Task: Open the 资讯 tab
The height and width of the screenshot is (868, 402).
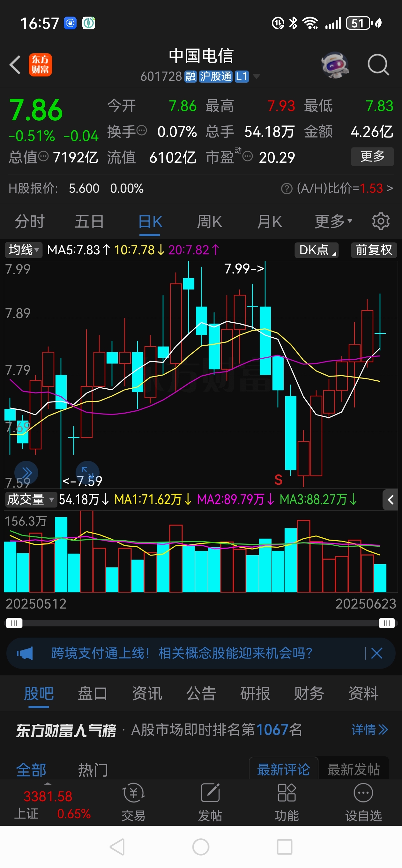Action: pos(147,693)
